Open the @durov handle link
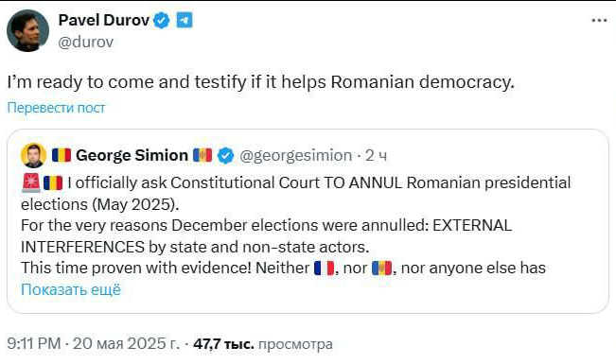Screen dimensions: 616x364 click(86, 42)
